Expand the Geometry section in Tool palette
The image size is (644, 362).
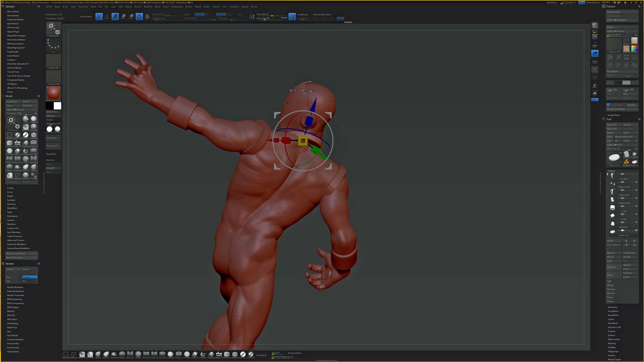point(612,307)
